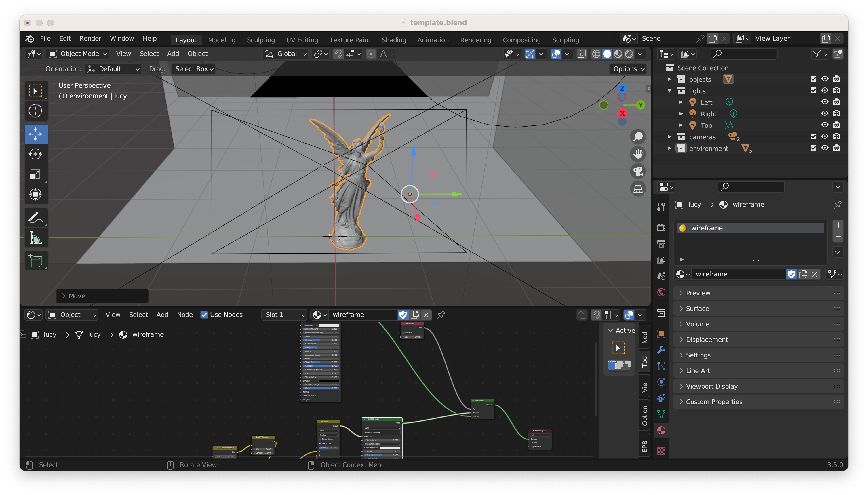
Task: Expand the Surface panel
Action: tap(758, 308)
